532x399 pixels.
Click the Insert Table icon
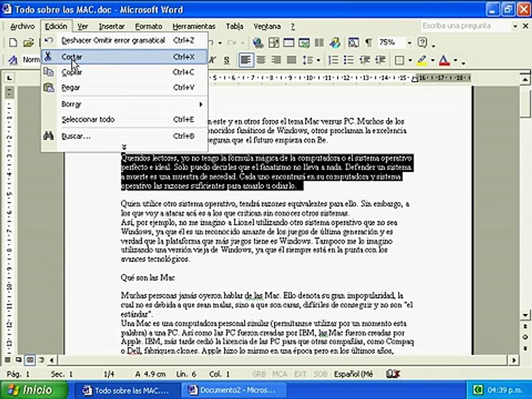289,43
